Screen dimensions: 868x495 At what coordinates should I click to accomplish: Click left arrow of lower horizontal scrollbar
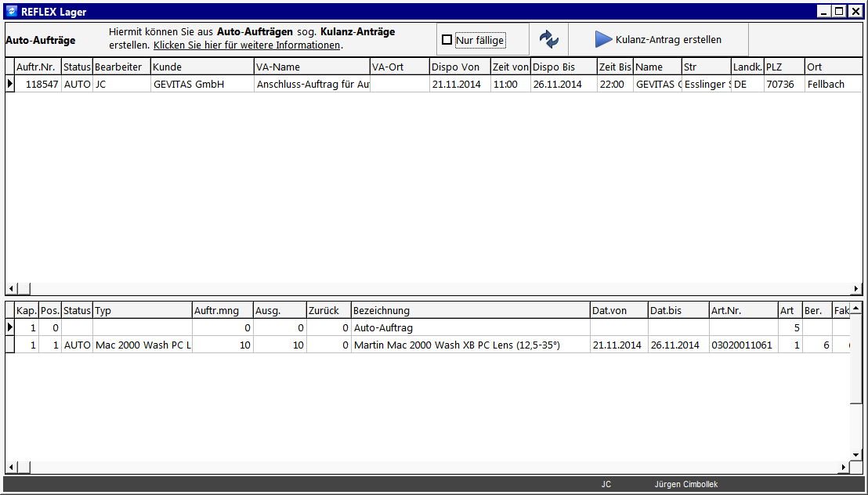pos(11,468)
